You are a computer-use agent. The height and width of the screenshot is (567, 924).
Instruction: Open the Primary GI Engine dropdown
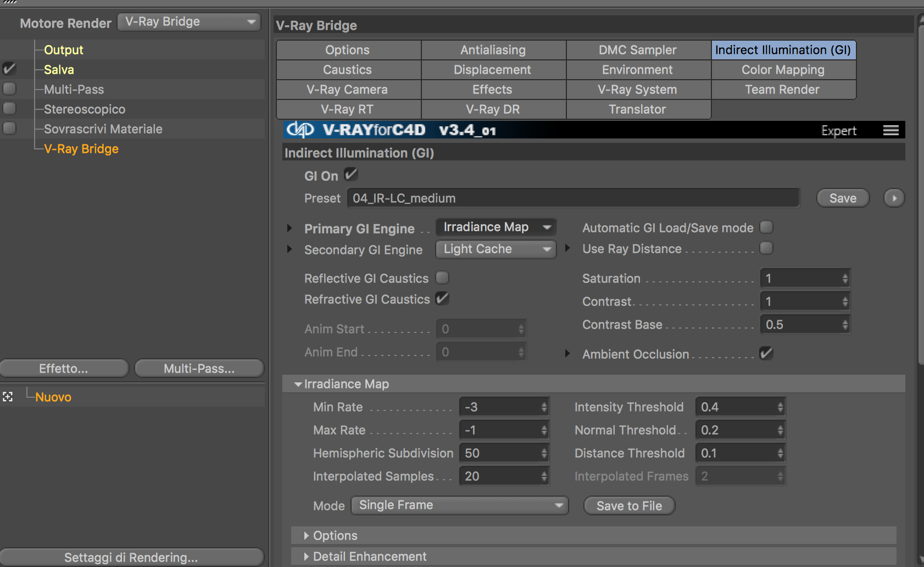click(x=496, y=227)
